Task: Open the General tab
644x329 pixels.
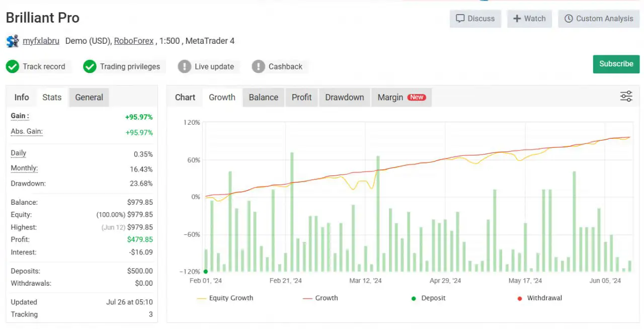Action: pyautogui.click(x=89, y=98)
